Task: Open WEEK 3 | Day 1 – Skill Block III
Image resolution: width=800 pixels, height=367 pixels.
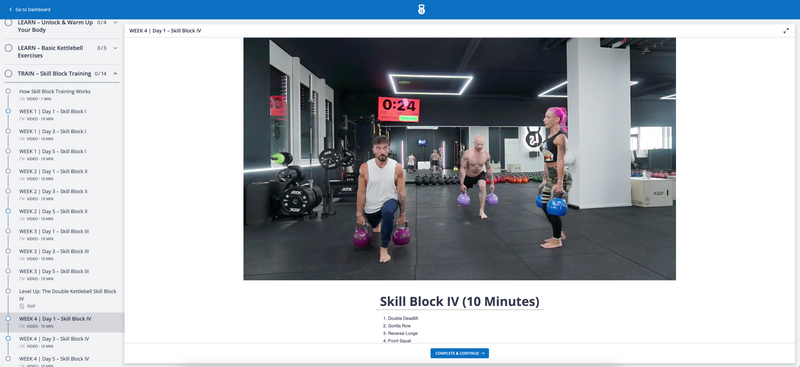Action: coord(54,231)
